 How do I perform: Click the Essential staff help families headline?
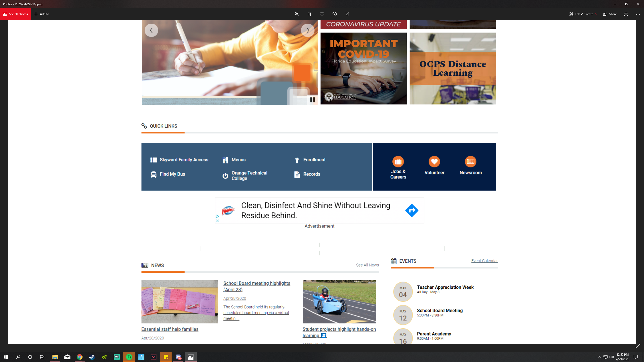(170, 329)
